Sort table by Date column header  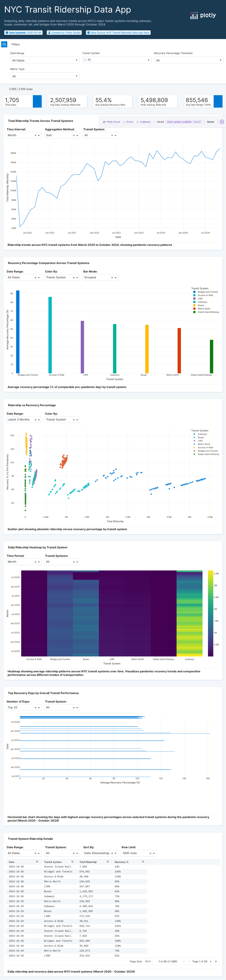click(x=12, y=862)
